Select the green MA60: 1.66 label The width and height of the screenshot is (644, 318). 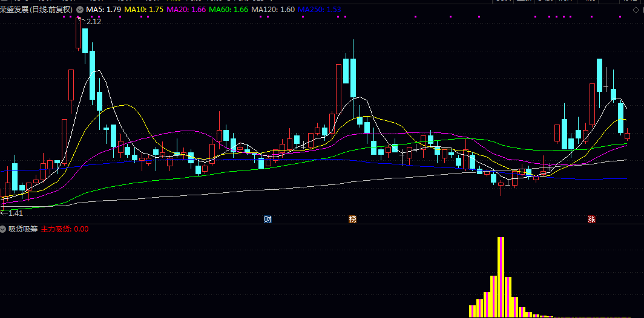coord(228,10)
